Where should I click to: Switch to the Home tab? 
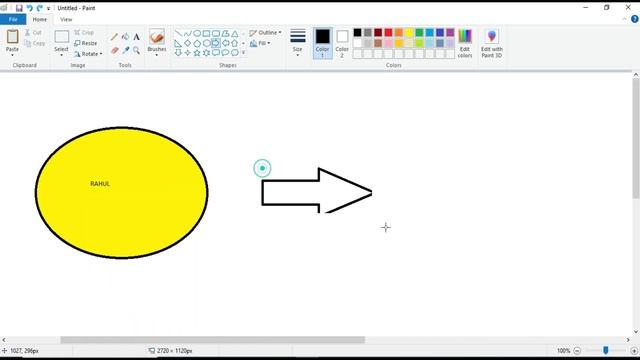(40, 19)
